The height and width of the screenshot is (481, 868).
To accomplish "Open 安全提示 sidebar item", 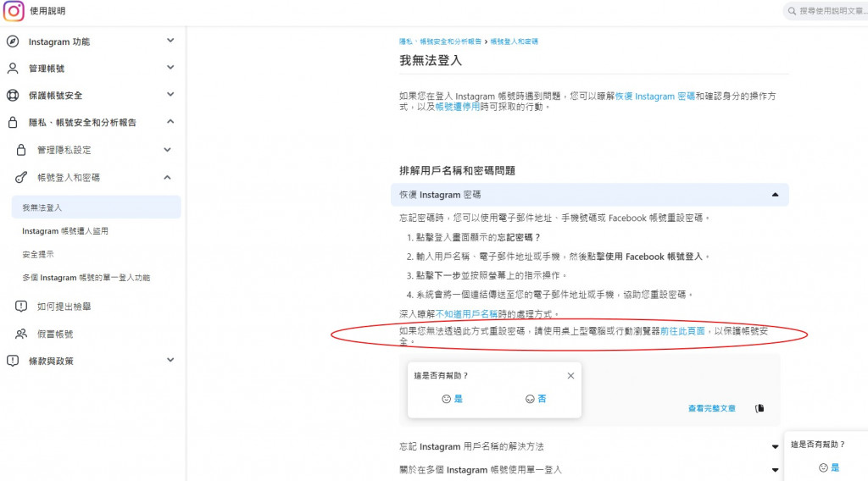I will [37, 254].
